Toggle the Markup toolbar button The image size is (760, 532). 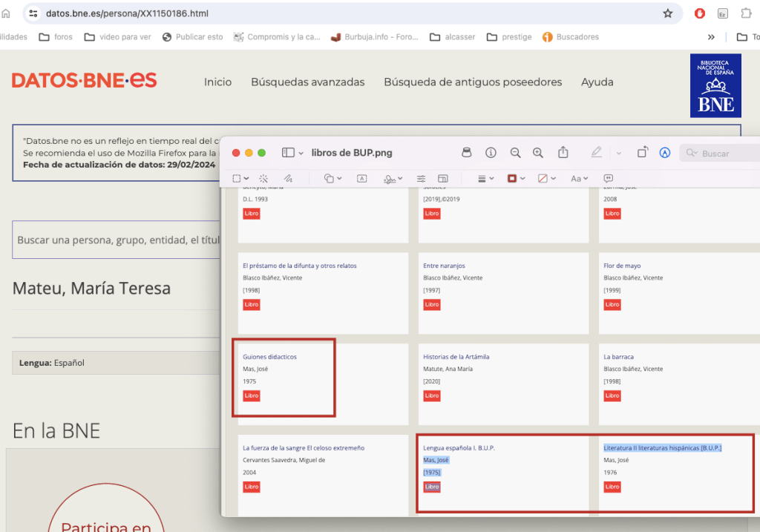pos(665,153)
